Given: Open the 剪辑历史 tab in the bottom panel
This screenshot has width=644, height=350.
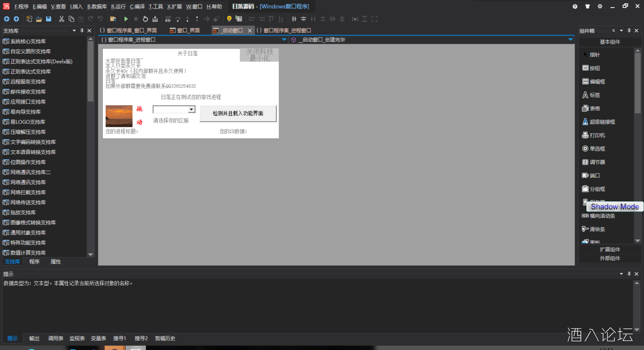Looking at the screenshot, I should (165, 338).
